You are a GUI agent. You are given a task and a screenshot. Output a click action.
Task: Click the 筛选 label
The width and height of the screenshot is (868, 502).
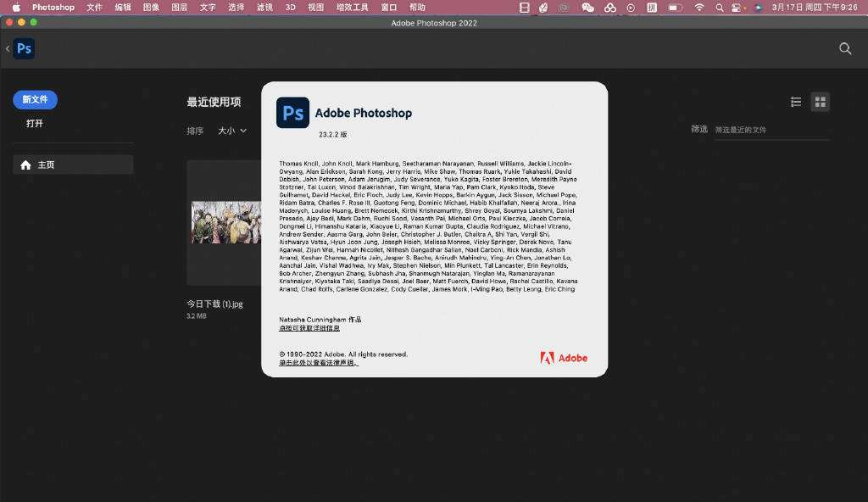[x=699, y=129]
